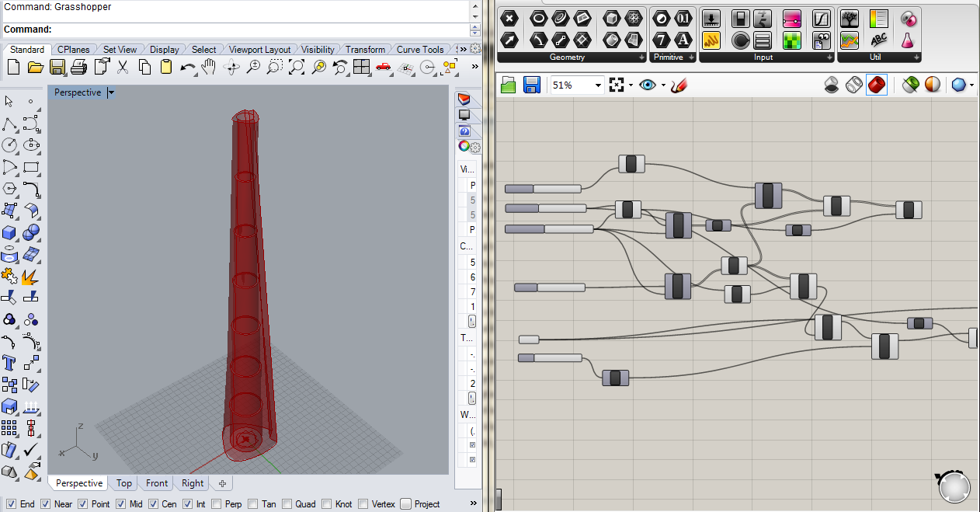The height and width of the screenshot is (512, 980).
Task: Choose Zoom Window tool with dashed rectangle
Action: tap(274, 68)
